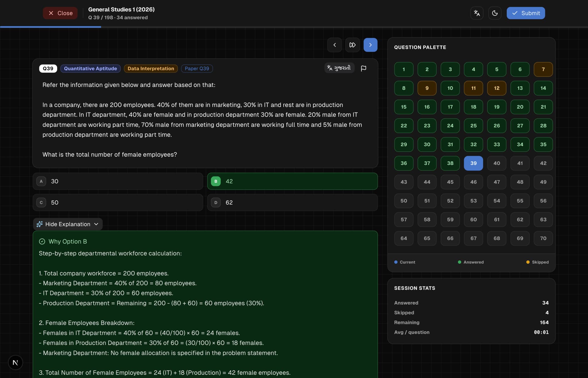Jump to question 1 in palette
588x378 pixels.
[x=404, y=69]
